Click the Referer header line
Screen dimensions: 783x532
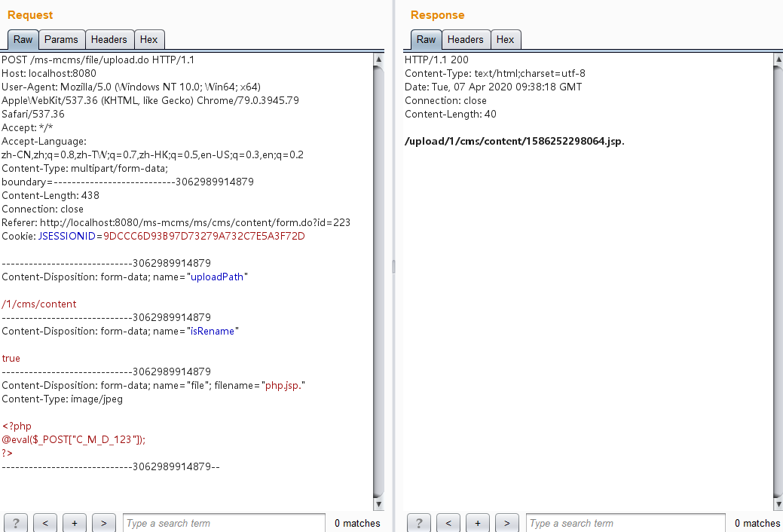tap(176, 223)
